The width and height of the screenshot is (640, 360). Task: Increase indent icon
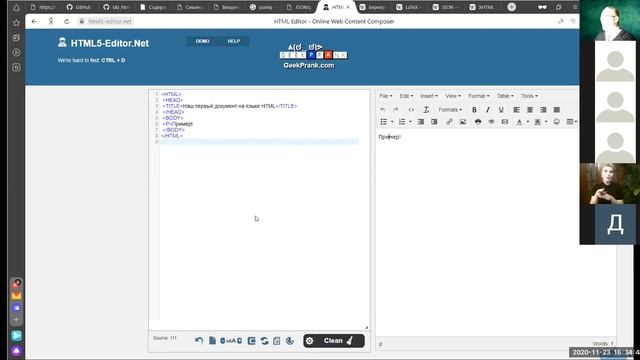point(434,122)
